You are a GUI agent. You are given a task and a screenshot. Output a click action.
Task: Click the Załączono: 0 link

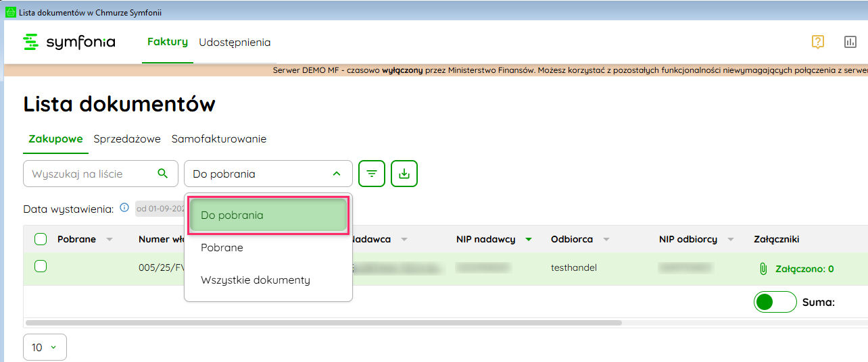[804, 269]
